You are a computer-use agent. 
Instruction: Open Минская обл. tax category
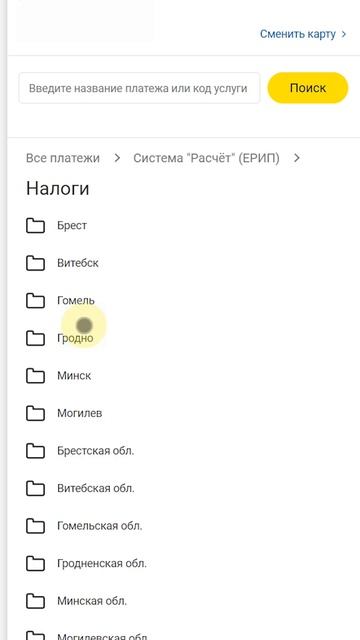click(92, 601)
